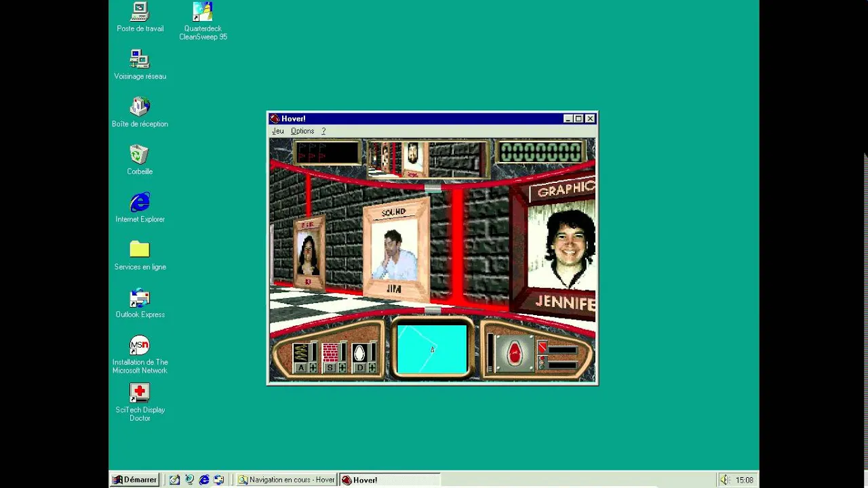868x488 pixels.
Task: Minimize the Hover! window
Action: (x=568, y=119)
